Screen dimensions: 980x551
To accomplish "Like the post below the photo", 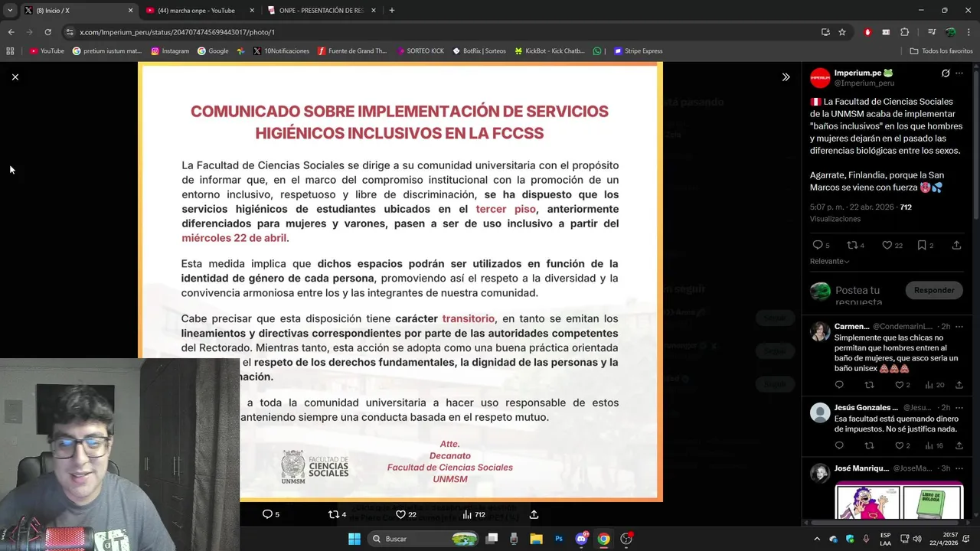I will pos(406,514).
